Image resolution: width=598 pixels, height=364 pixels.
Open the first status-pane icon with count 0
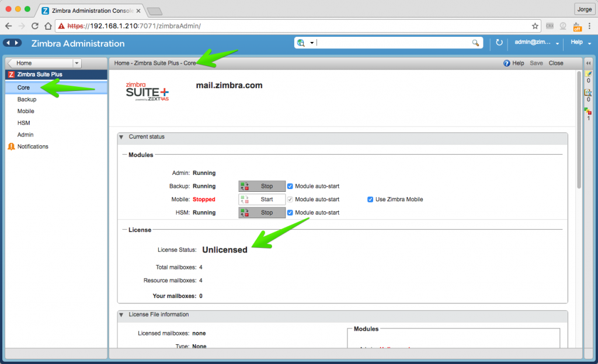(x=588, y=74)
